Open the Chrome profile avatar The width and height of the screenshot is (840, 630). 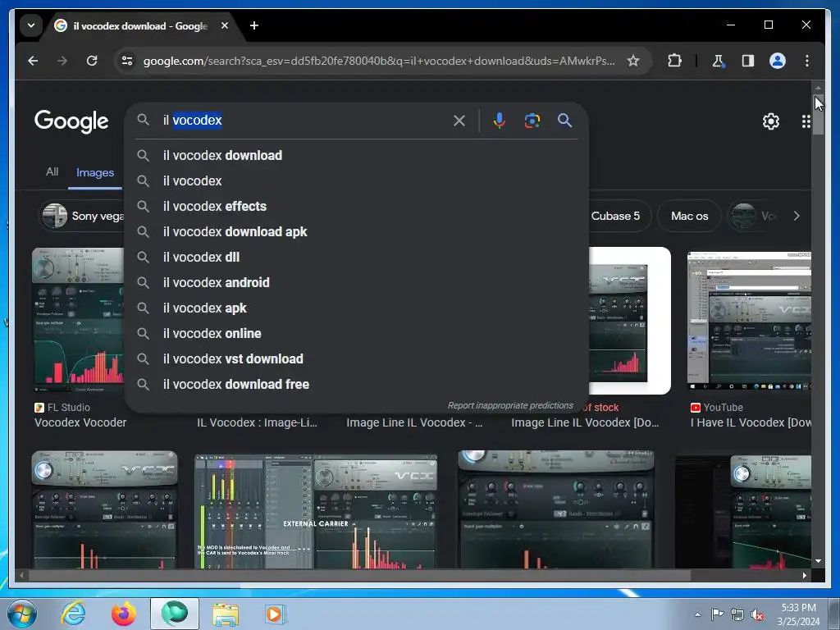[778, 61]
